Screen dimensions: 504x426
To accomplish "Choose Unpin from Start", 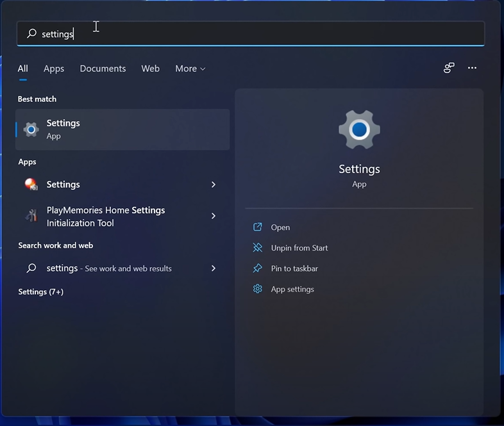I will pos(299,248).
